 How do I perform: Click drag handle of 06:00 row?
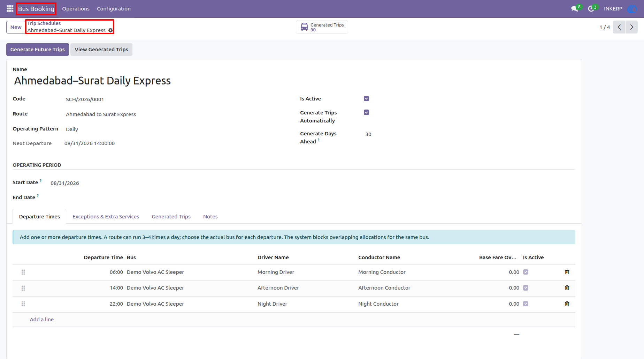pyautogui.click(x=23, y=272)
